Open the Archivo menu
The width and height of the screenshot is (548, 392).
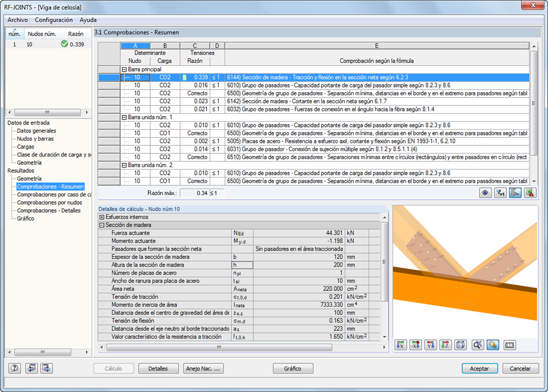click(18, 20)
